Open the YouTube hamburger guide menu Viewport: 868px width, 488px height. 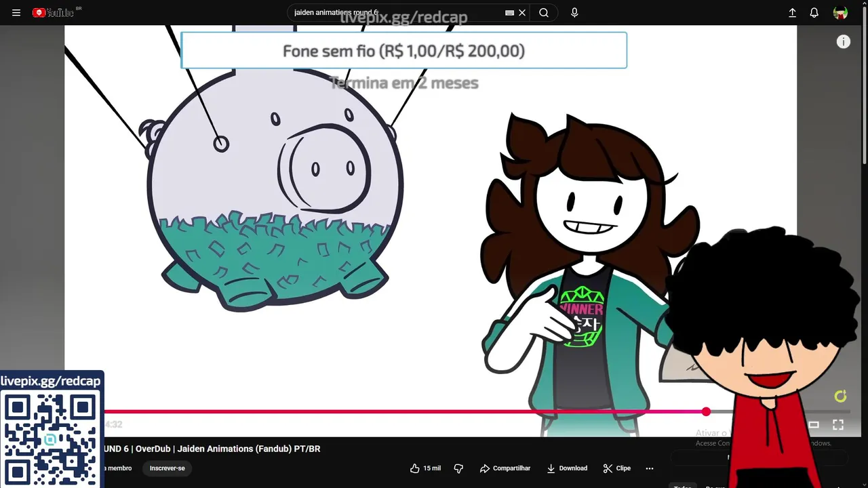tap(16, 13)
